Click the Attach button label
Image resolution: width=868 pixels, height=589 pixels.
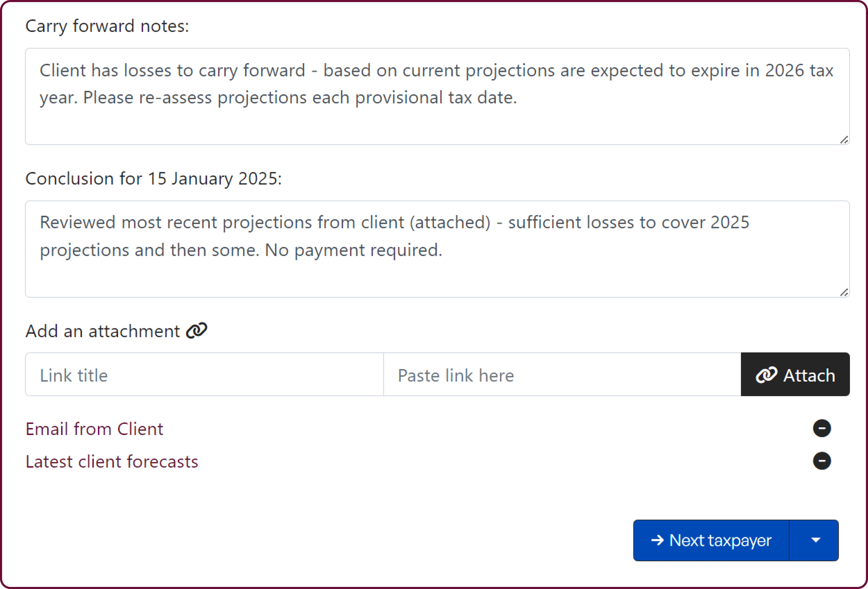coord(809,375)
